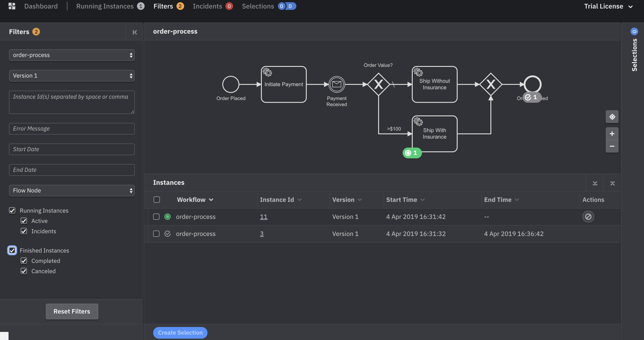
Task: Collapse the Instances panel downward
Action: coord(595,183)
